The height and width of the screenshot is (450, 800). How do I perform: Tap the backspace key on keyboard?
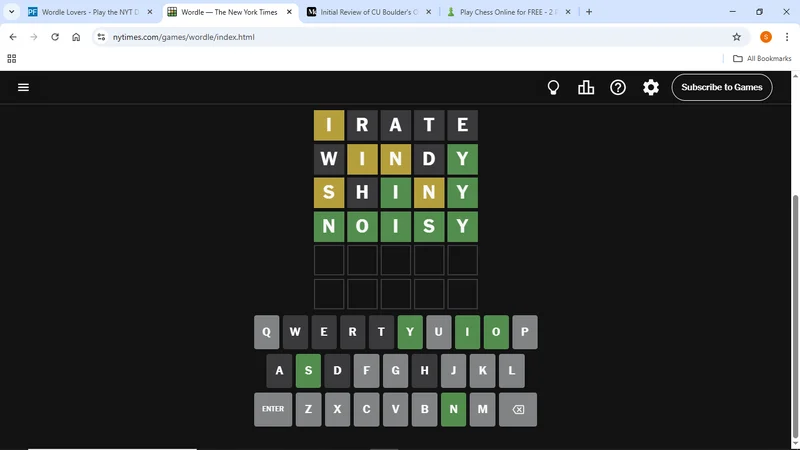point(518,409)
